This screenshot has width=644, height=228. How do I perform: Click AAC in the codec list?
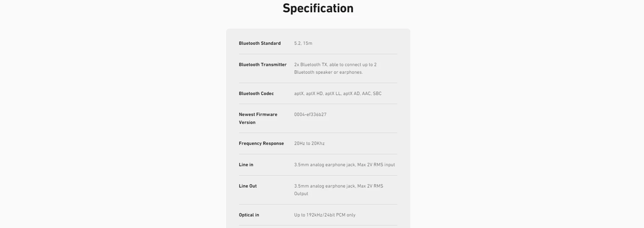tap(366, 94)
